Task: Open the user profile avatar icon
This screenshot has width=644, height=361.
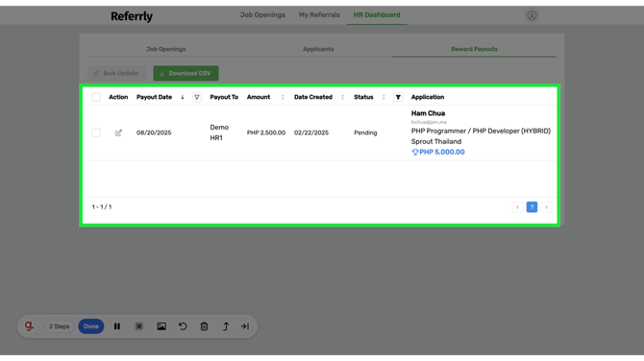Action: click(532, 15)
